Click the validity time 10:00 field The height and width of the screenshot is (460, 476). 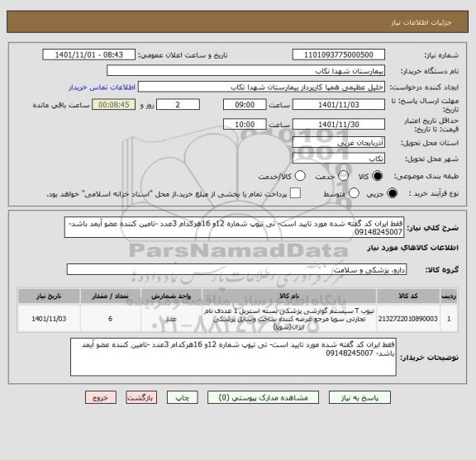pos(245,125)
